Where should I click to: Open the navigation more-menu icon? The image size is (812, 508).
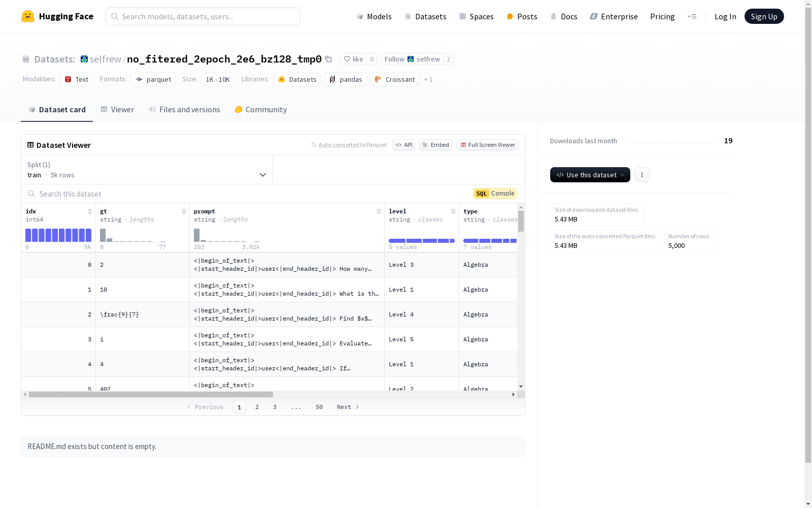692,16
